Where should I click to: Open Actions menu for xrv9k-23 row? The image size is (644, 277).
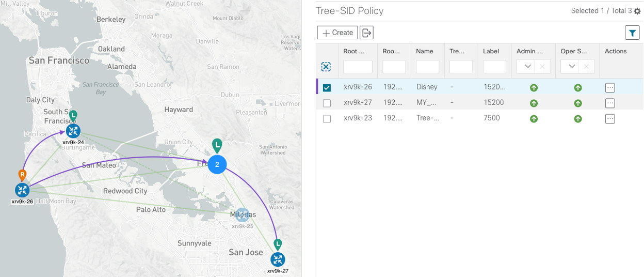tap(610, 119)
